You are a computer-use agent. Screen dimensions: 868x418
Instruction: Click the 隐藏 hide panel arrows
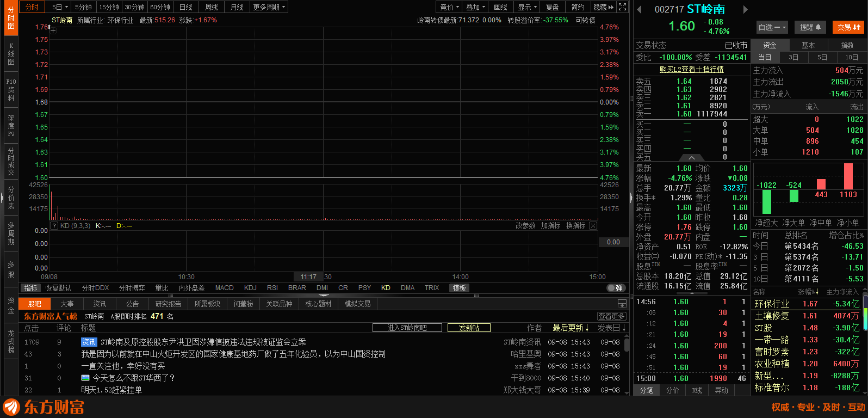coord(604,7)
